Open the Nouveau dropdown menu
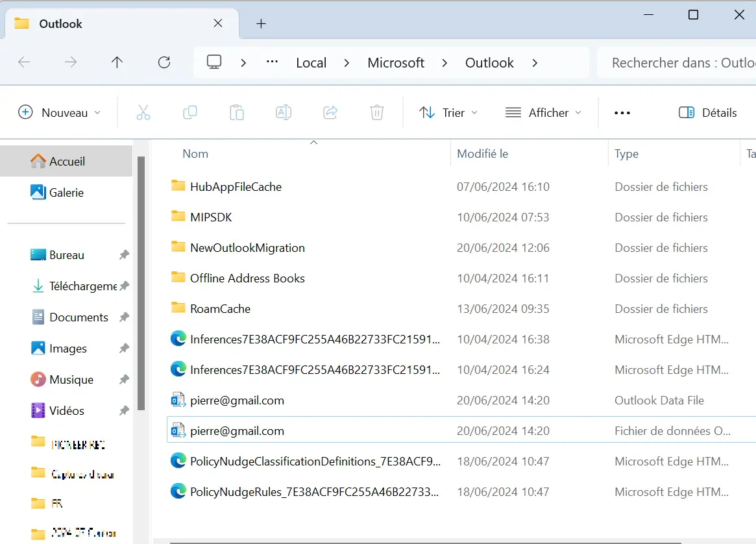This screenshot has width=756, height=544. 59,112
